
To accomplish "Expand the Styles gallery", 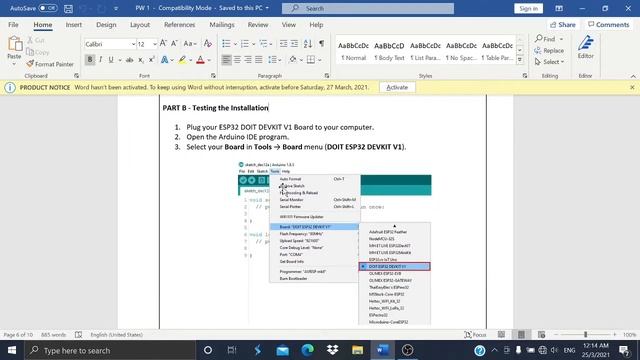I will 520,60.
